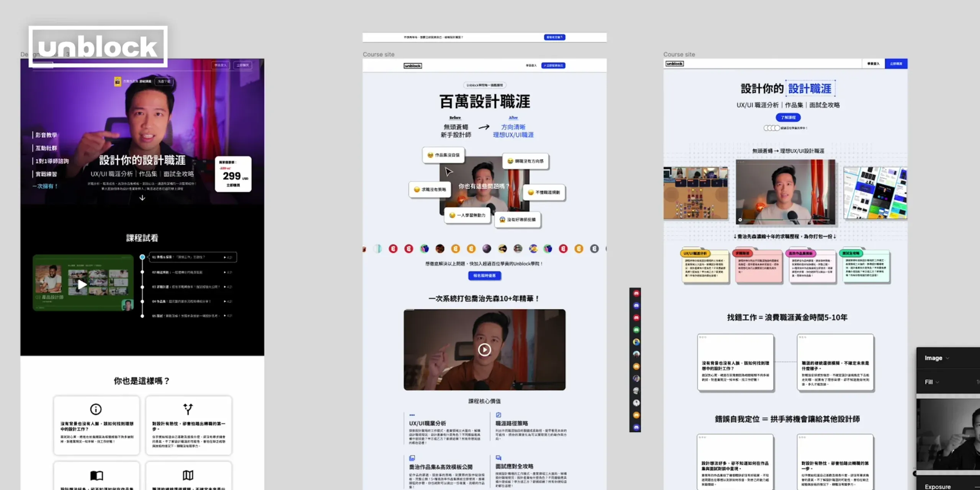Viewport: 980px width, 490px height.
Task: Click the yellow UX/UI職涯分析 folder tab
Action: pyautogui.click(x=695, y=253)
